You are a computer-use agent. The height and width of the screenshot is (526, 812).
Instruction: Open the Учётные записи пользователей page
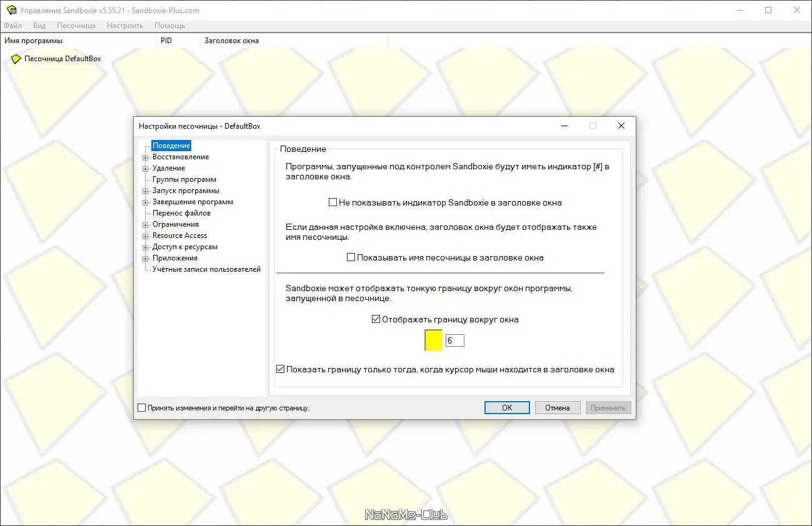pyautogui.click(x=206, y=269)
